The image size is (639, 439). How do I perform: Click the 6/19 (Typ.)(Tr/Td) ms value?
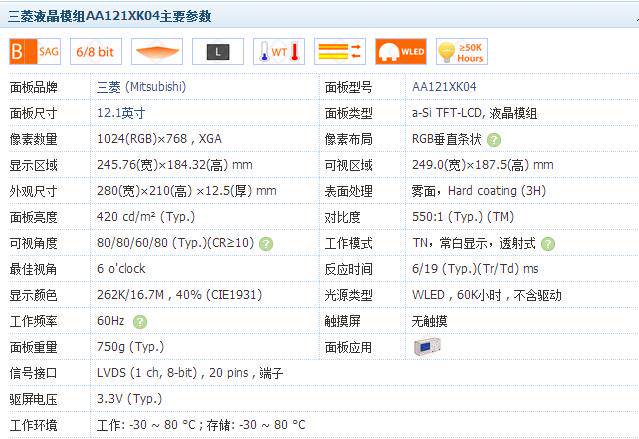[x=475, y=269]
